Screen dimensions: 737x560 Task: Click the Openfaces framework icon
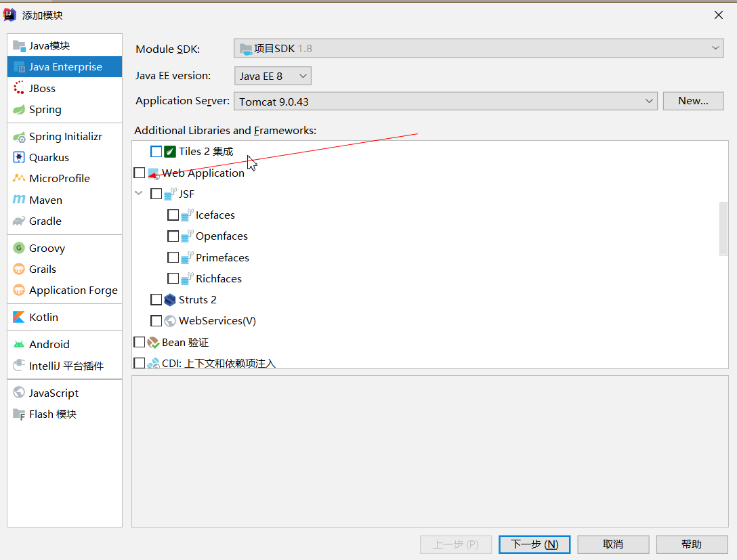click(186, 236)
